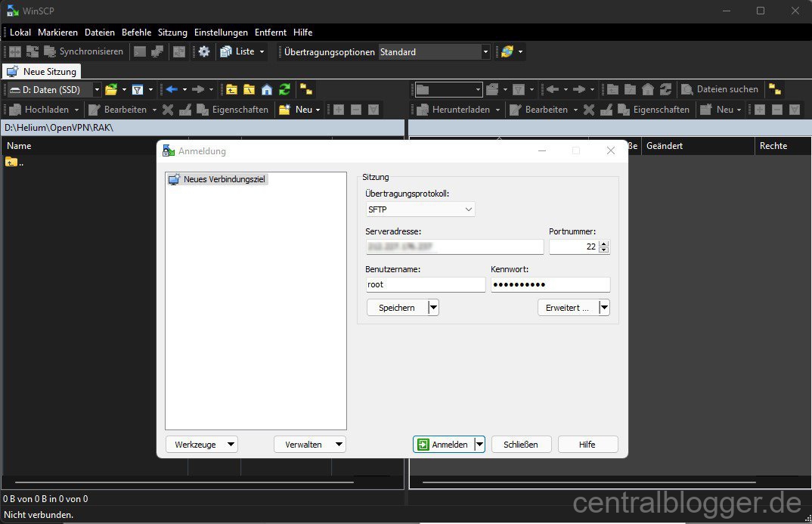Go to parent directory via up-folder icon
812x524 pixels.
point(231,89)
